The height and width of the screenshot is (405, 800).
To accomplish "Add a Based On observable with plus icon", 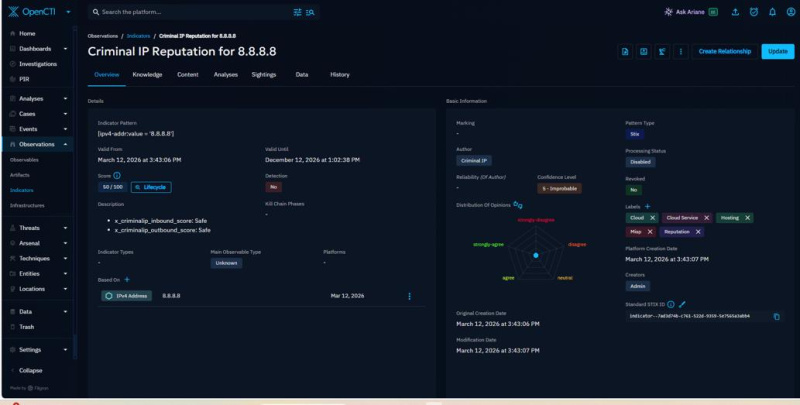I will click(127, 280).
